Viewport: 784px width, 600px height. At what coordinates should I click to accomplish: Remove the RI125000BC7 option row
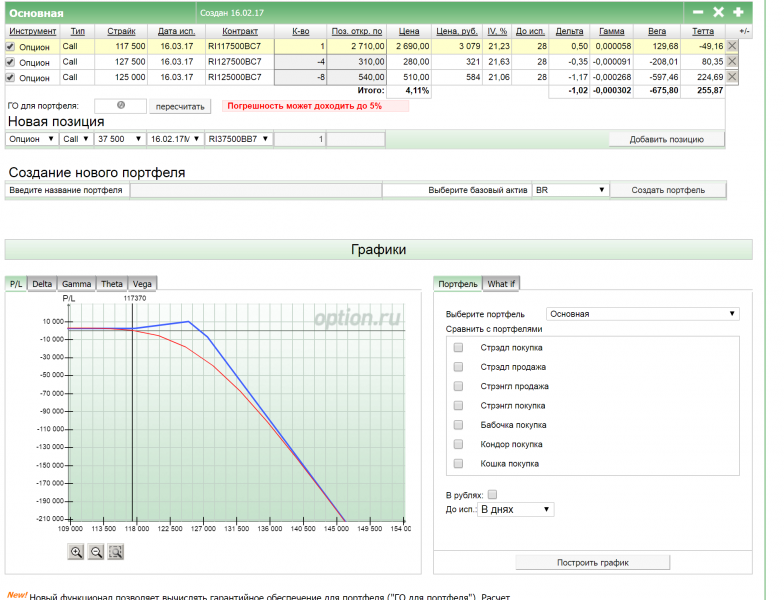(732, 77)
